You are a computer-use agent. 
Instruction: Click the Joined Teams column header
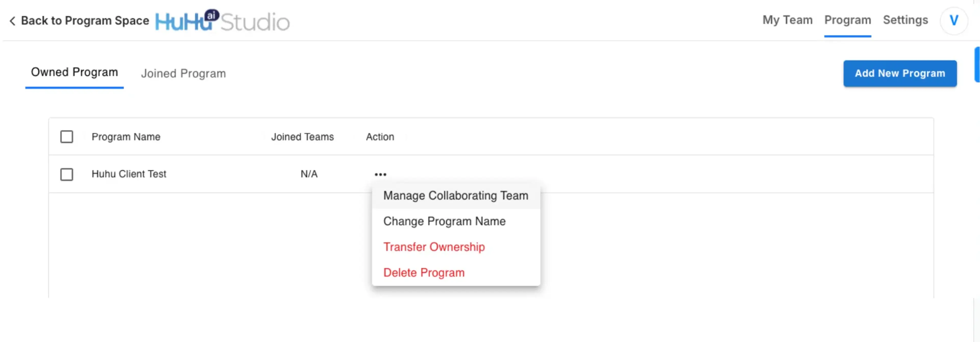pyautogui.click(x=302, y=137)
